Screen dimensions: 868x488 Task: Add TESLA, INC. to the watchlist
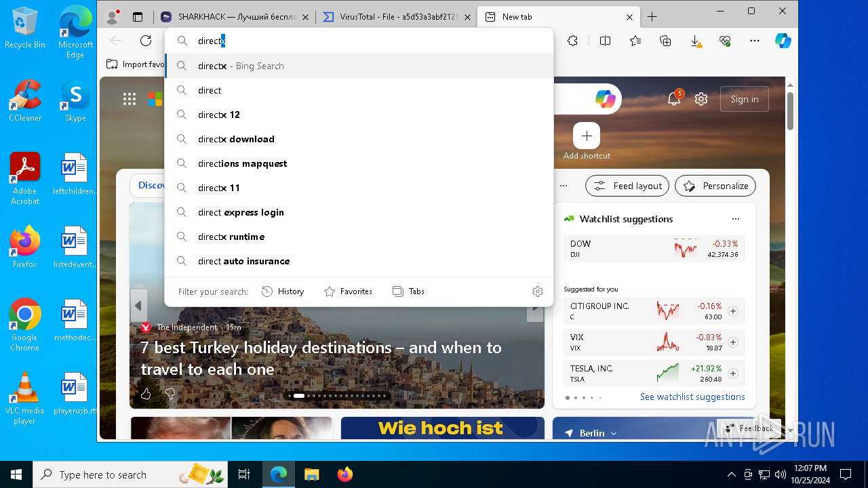733,373
